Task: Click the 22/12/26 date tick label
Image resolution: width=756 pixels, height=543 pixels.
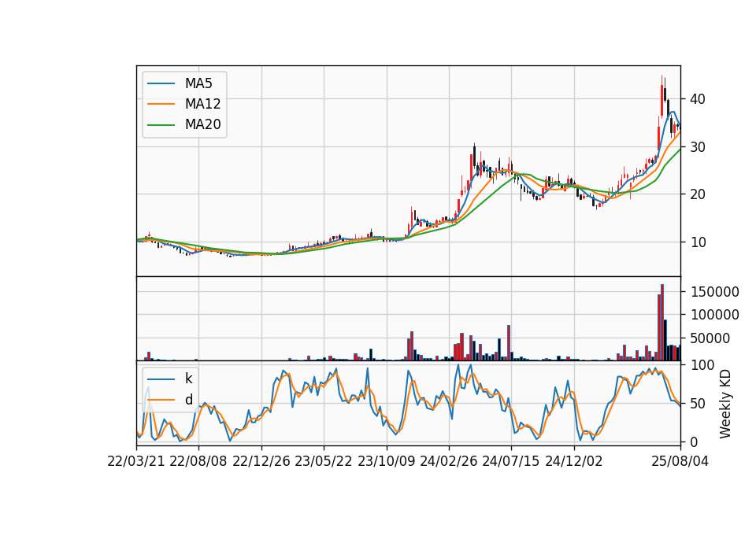Action: click(261, 461)
